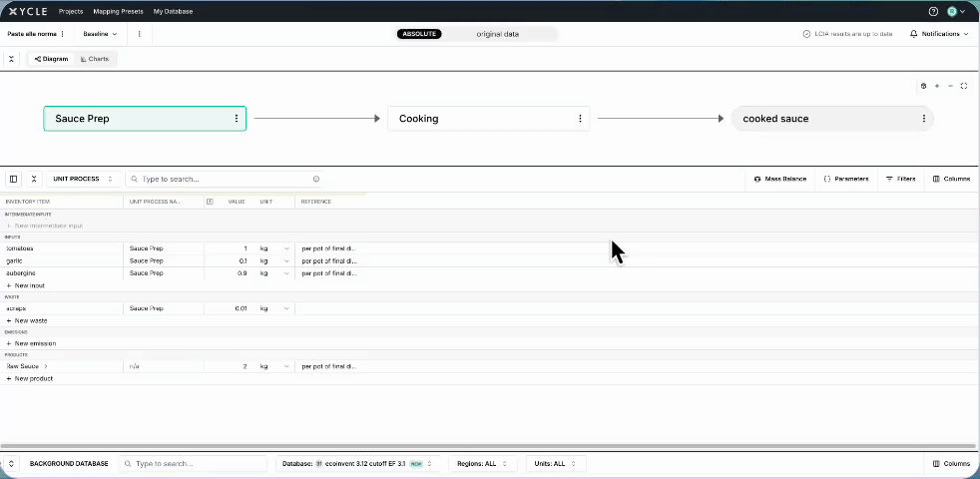The image size is (980, 479).
Task: Select the Sauce Prep process node
Action: 145,118
